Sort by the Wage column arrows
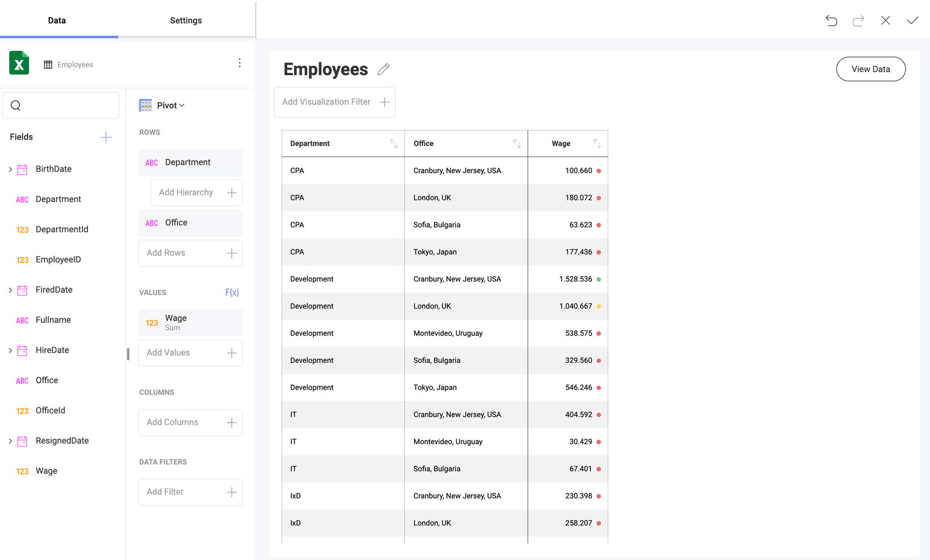Image resolution: width=930 pixels, height=560 pixels. pos(597,144)
